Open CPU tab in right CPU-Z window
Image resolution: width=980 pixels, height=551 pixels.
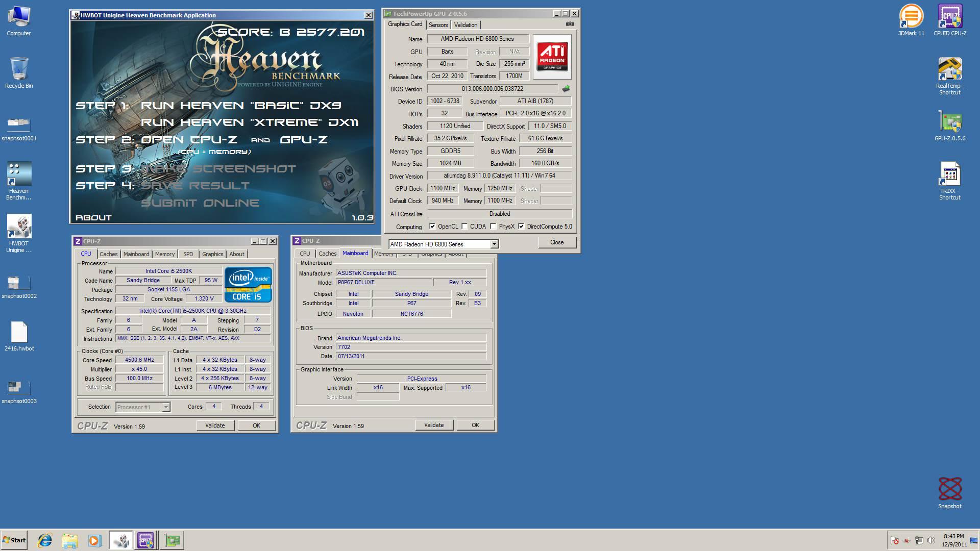305,254
